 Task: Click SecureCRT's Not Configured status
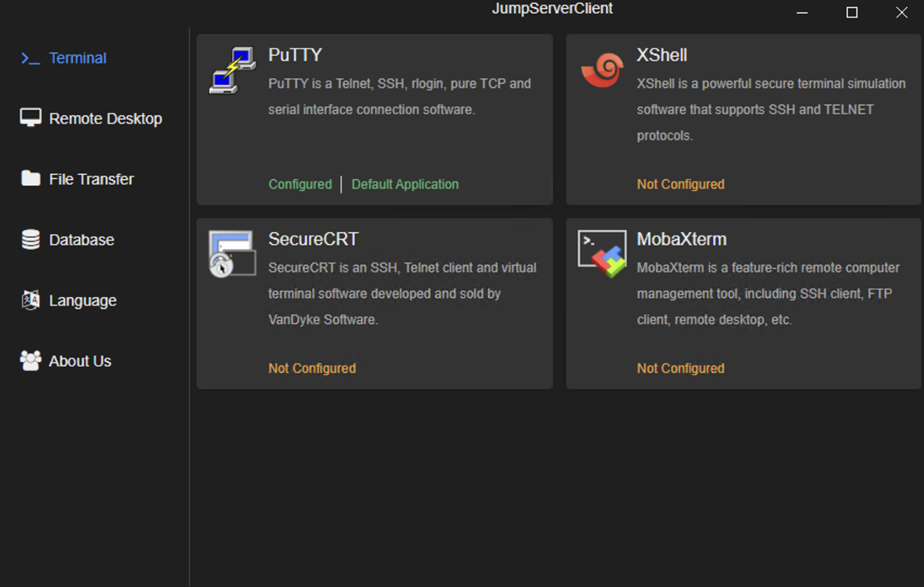[312, 368]
